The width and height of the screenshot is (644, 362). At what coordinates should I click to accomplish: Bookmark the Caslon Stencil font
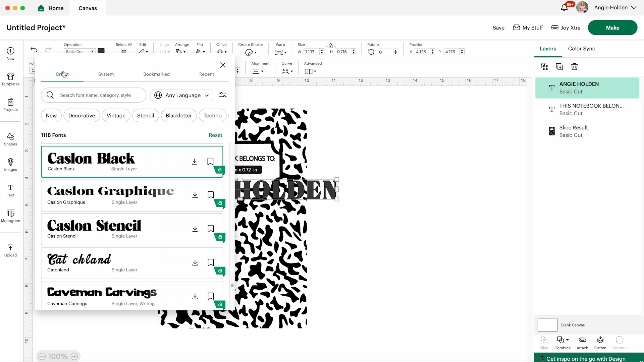pyautogui.click(x=211, y=229)
